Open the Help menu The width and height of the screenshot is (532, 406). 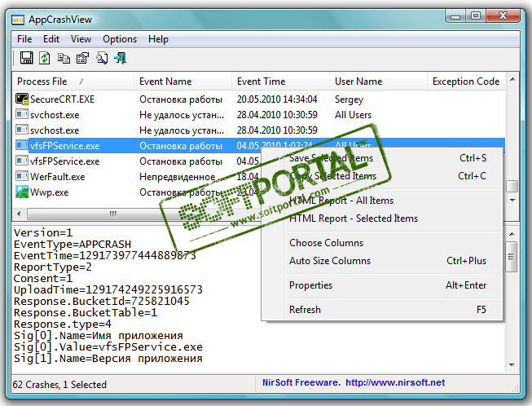158,39
